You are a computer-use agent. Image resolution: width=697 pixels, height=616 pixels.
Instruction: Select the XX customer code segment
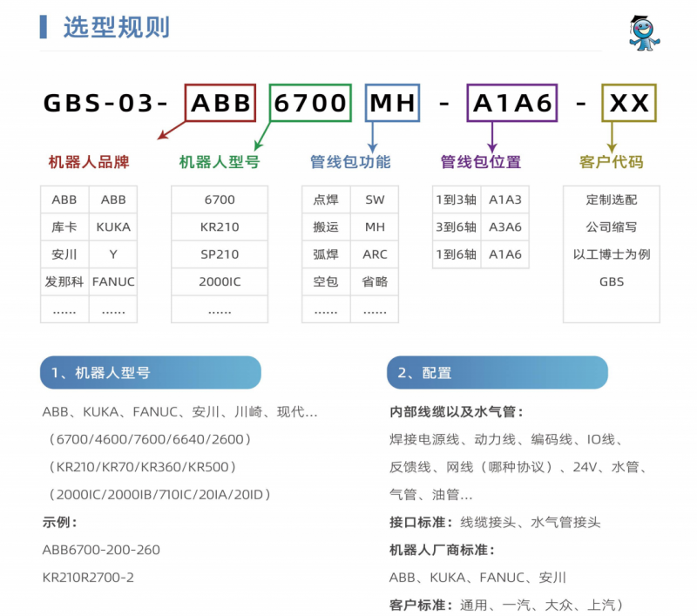629,103
